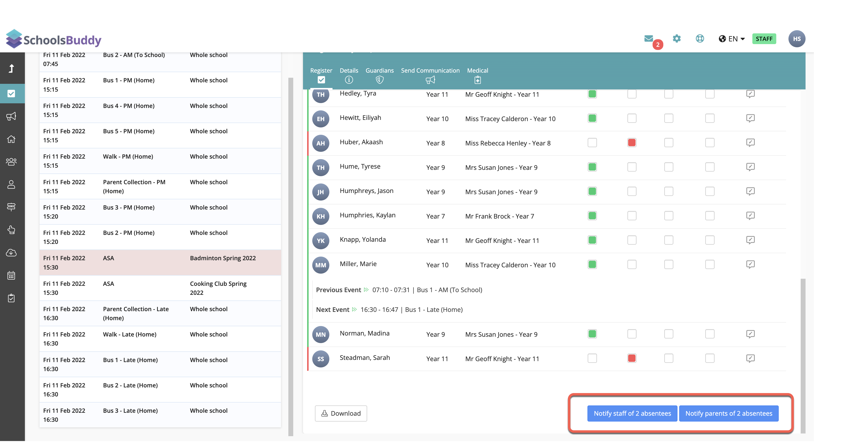Click the events list vertical scrollbar
The width and height of the screenshot is (868, 442).
(291, 256)
